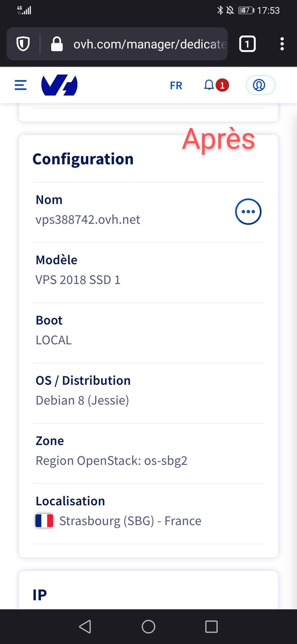Tap the padlock site security icon
The image size is (297, 644).
[57, 44]
